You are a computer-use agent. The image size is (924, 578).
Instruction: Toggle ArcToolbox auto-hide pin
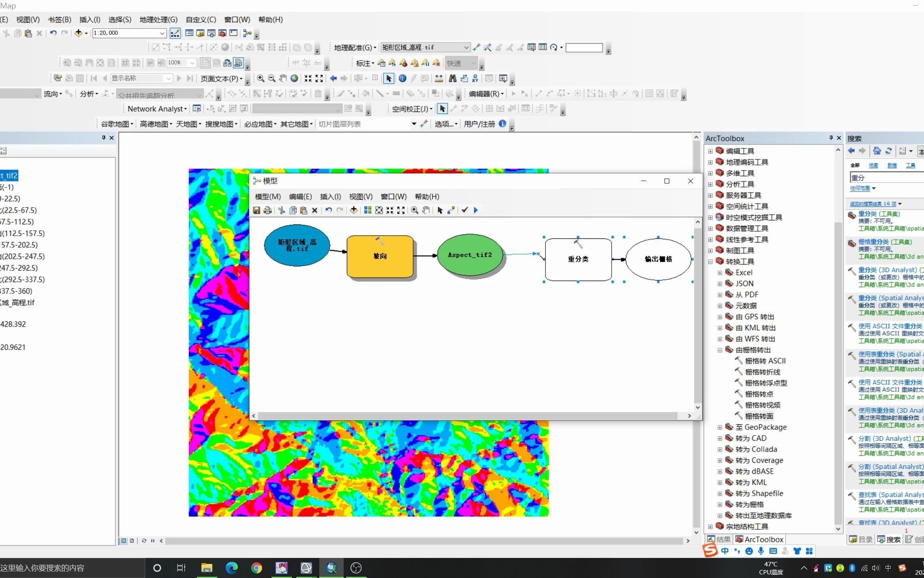pos(831,138)
